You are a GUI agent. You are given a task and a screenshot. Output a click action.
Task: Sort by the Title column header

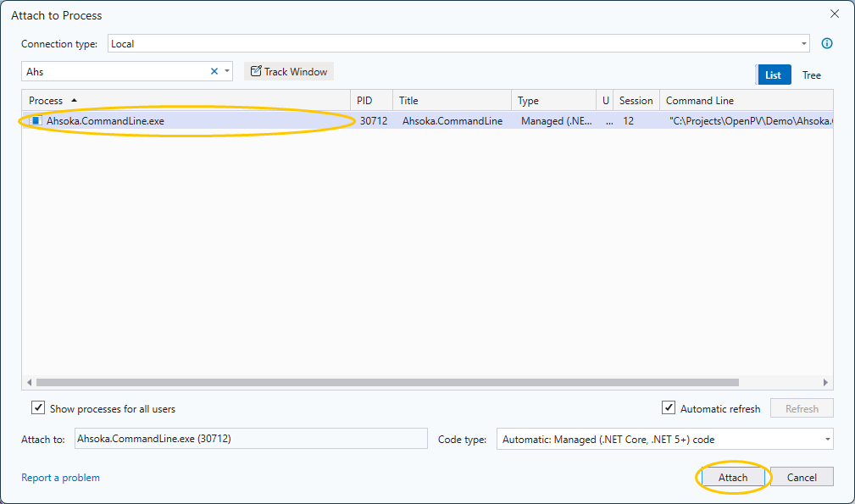point(452,101)
